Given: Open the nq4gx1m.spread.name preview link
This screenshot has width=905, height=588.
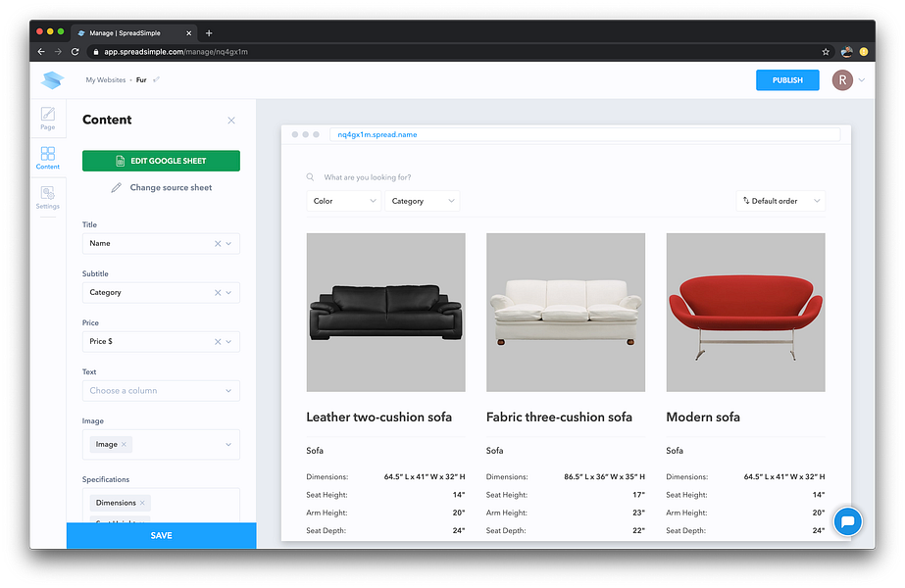Looking at the screenshot, I should point(377,134).
